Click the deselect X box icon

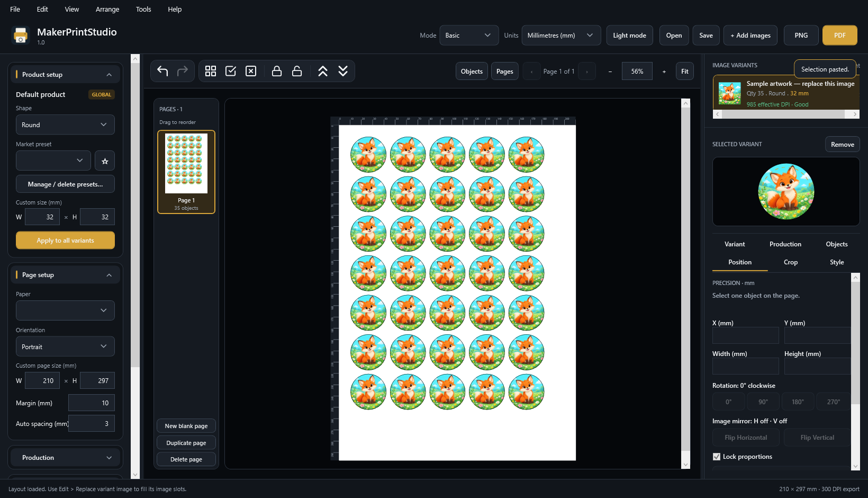click(x=251, y=71)
